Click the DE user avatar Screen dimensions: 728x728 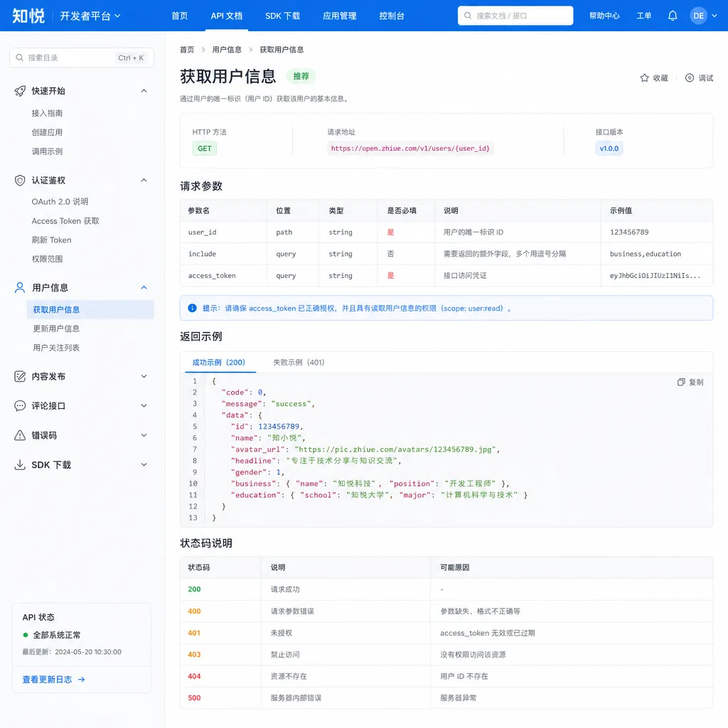click(x=698, y=16)
